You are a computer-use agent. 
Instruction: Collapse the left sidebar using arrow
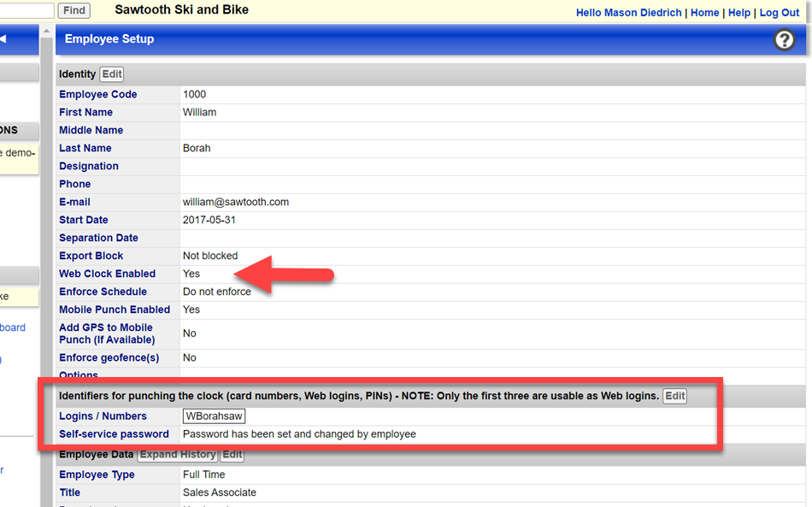click(3, 38)
